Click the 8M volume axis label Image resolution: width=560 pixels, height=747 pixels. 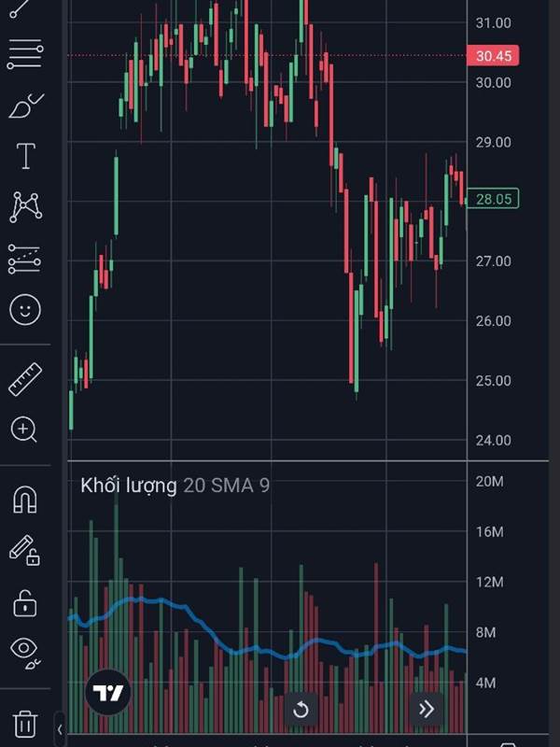tap(485, 632)
